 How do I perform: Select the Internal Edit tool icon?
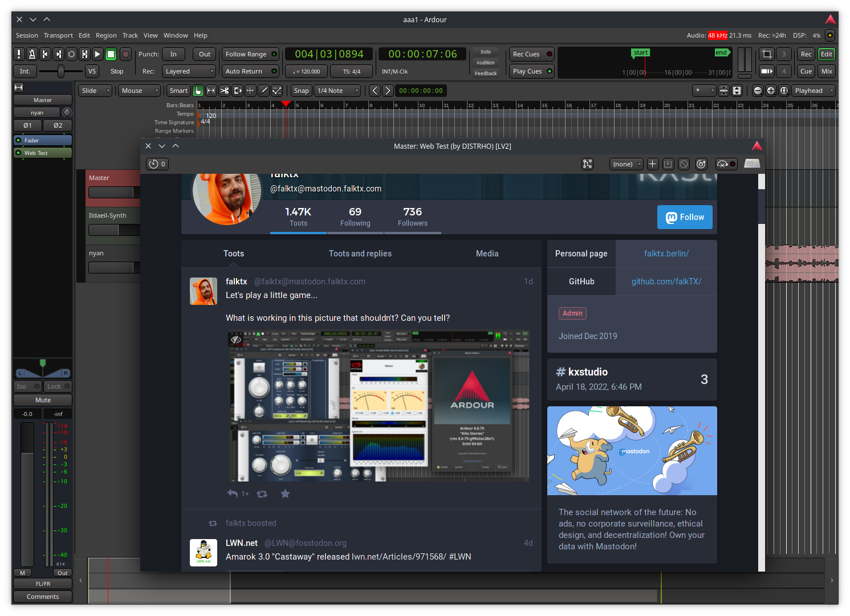(276, 91)
